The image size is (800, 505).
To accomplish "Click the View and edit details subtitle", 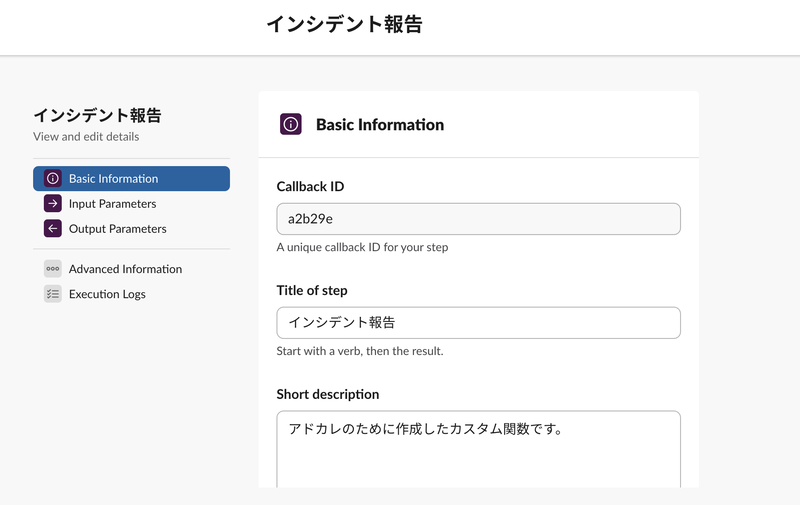I will pos(86,137).
